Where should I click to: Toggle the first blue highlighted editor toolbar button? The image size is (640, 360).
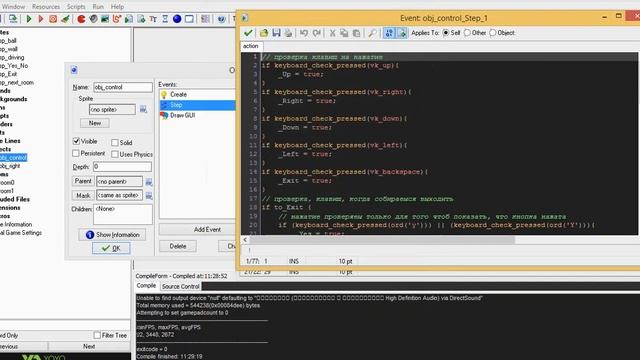pos(389,33)
